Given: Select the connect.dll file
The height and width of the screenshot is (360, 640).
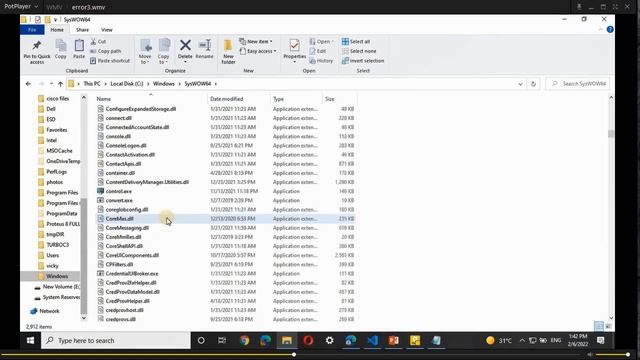Looking at the screenshot, I should pos(225,118).
